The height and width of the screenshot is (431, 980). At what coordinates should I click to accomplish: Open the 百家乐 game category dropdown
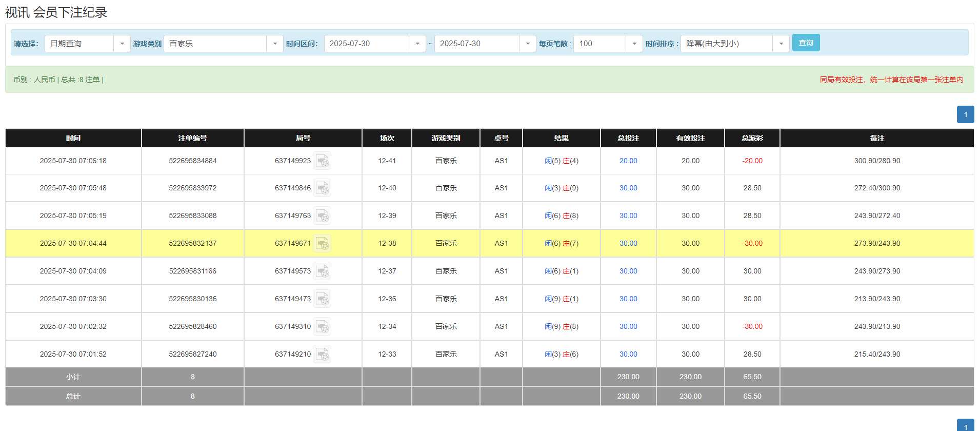[274, 44]
